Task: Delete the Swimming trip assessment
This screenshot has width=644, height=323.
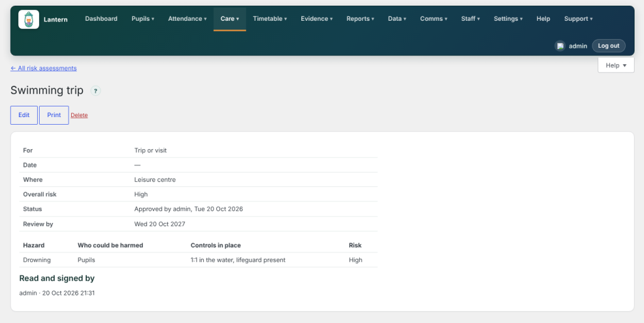Action: tap(79, 115)
